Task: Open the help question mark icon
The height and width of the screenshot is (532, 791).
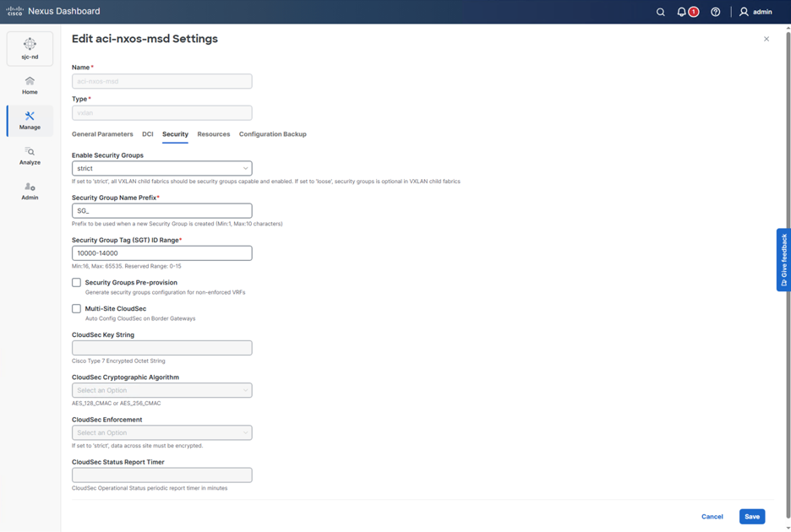Action: pyautogui.click(x=715, y=12)
